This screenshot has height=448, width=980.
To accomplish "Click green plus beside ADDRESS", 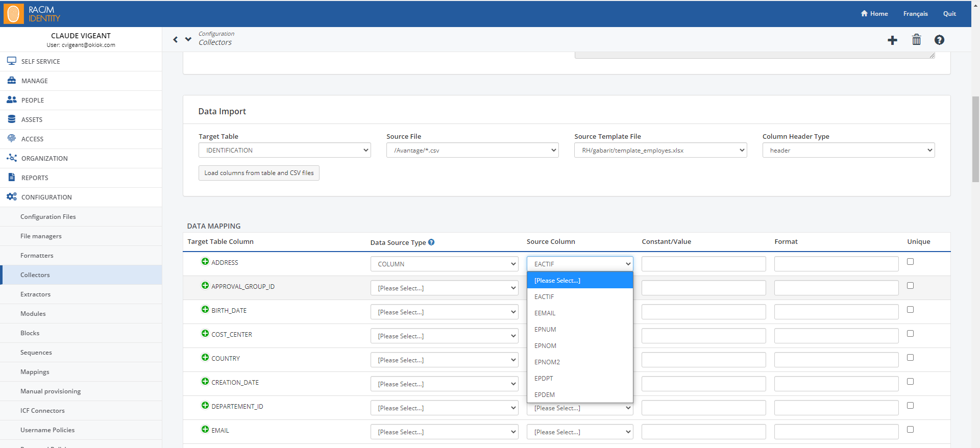I will [205, 262].
